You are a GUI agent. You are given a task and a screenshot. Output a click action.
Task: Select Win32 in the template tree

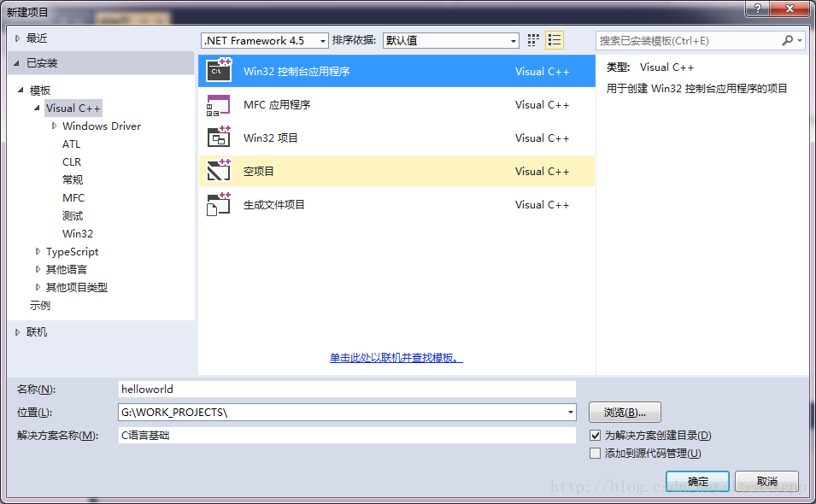(78, 233)
